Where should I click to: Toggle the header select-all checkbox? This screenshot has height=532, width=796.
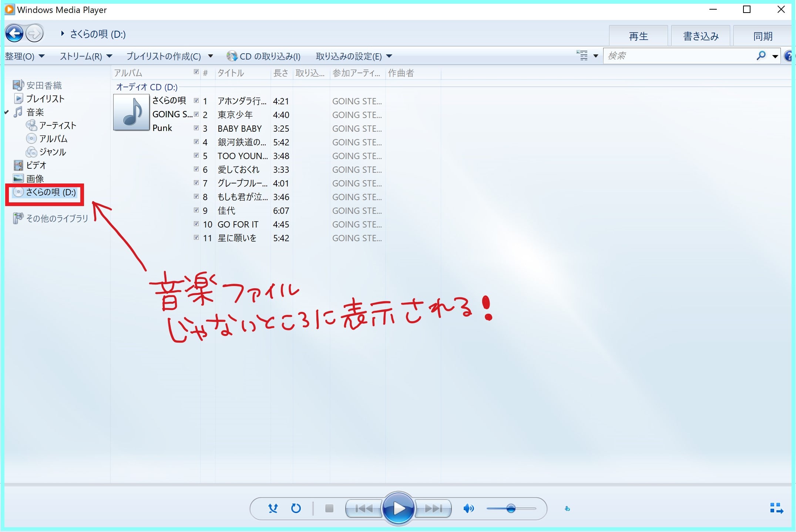coord(196,72)
